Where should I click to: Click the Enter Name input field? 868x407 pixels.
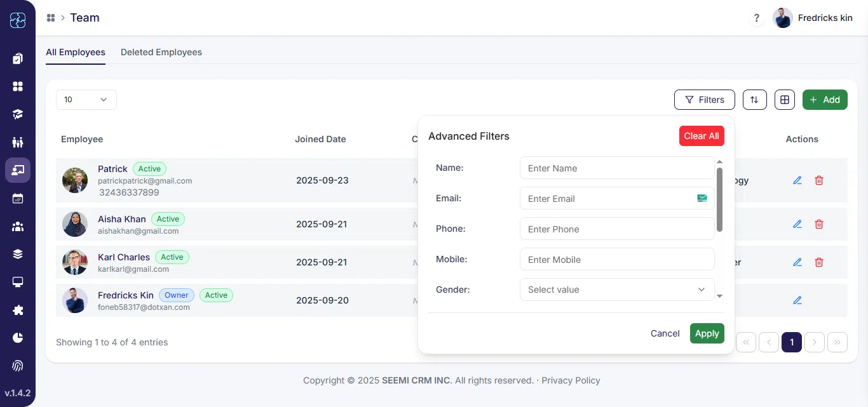point(617,168)
